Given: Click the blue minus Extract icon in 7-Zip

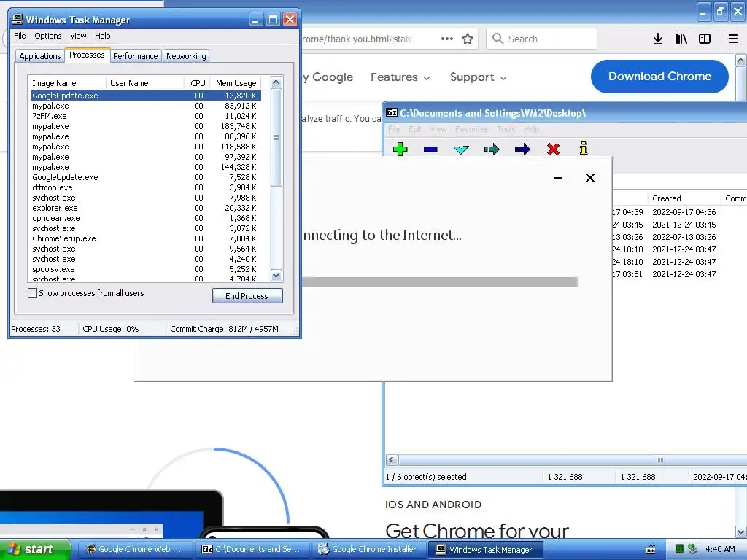Looking at the screenshot, I should point(430,149).
